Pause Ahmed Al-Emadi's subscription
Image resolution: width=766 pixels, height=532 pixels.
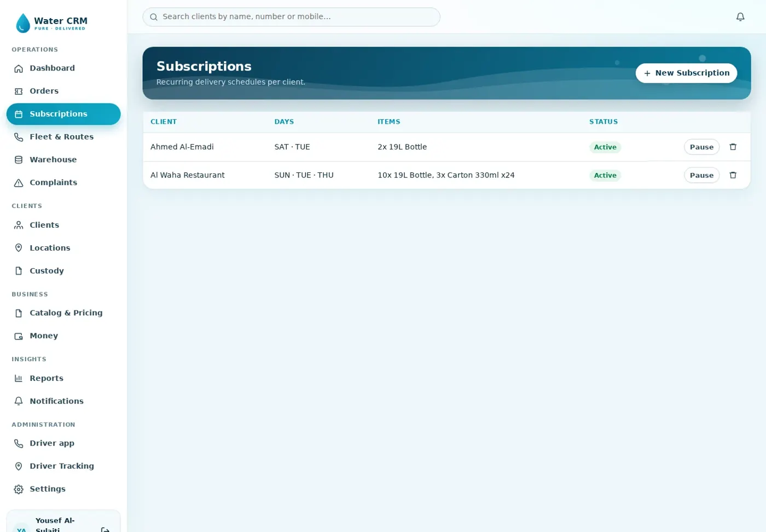[x=701, y=147]
